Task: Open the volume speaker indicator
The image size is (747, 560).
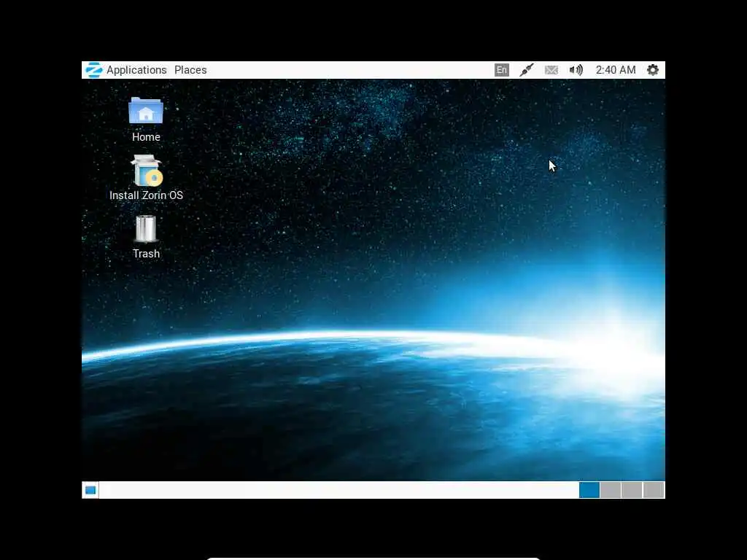Action: click(576, 70)
